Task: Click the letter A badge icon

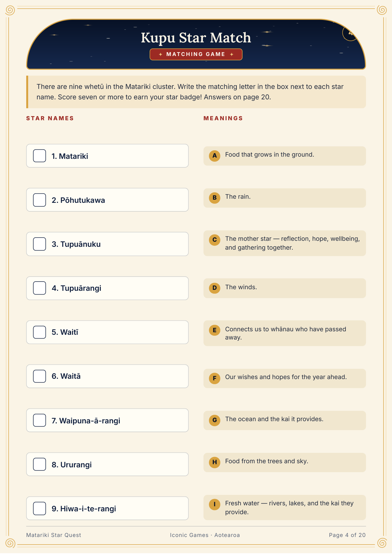Action: pyautogui.click(x=214, y=156)
